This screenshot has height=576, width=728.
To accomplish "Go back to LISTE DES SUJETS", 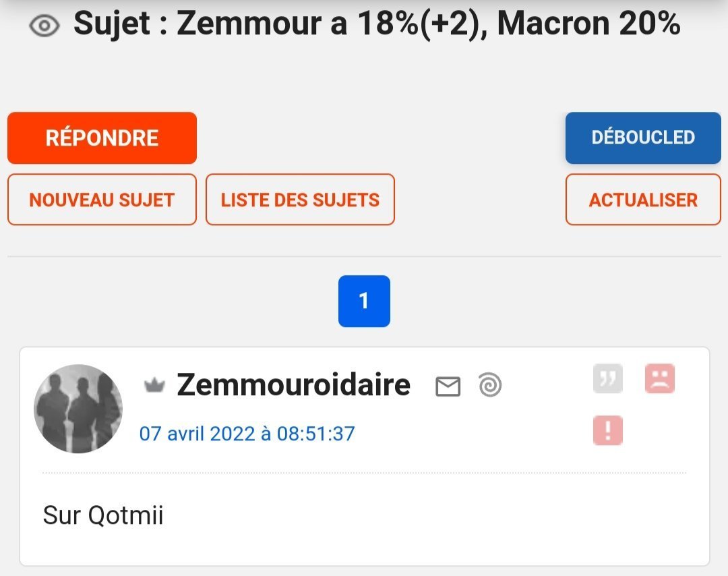I will [x=300, y=200].
